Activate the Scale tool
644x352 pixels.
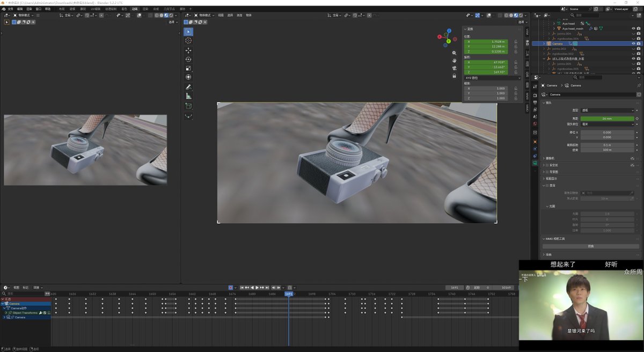[188, 69]
